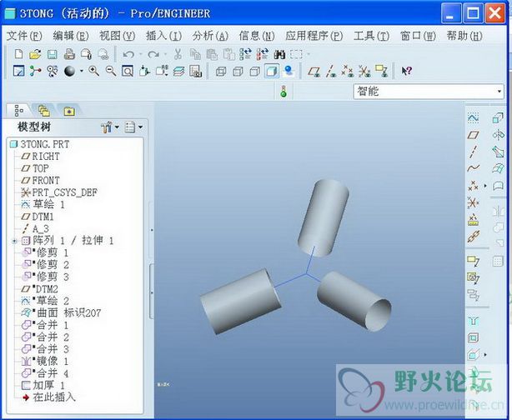Click the Sketch tool icon in right toolbar
The height and width of the screenshot is (420, 512).
coord(473,117)
